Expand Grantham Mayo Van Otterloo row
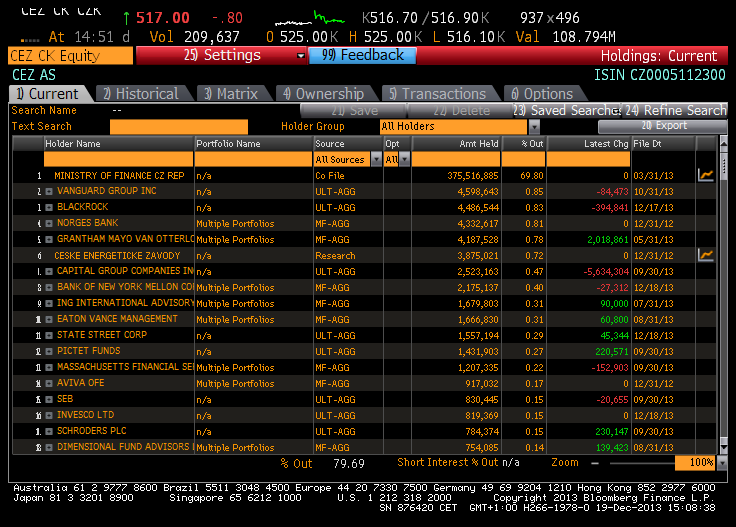 click(49, 239)
